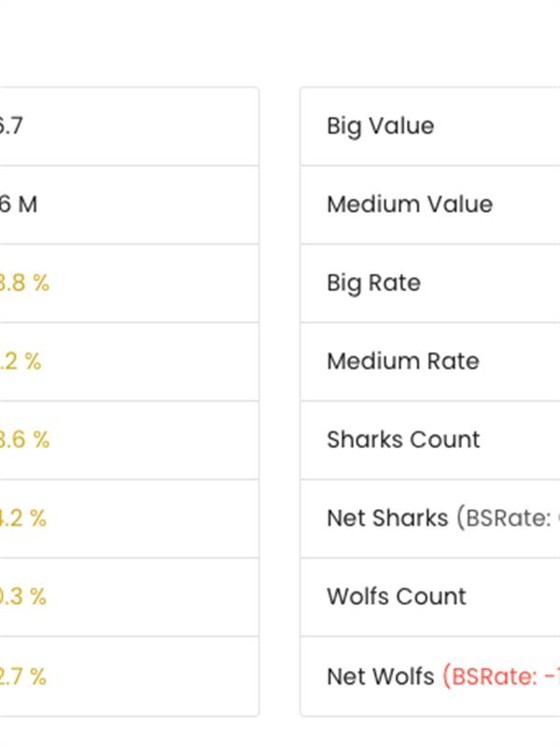Click the black value ending in .7
The width and height of the screenshot is (560, 747).
click(11, 126)
